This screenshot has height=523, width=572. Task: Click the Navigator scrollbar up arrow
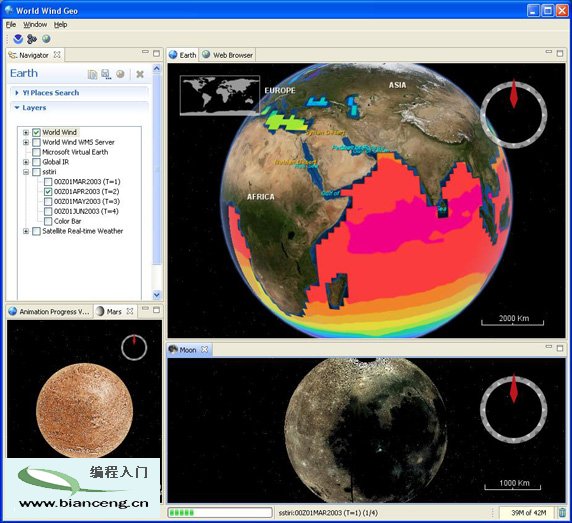click(x=156, y=68)
